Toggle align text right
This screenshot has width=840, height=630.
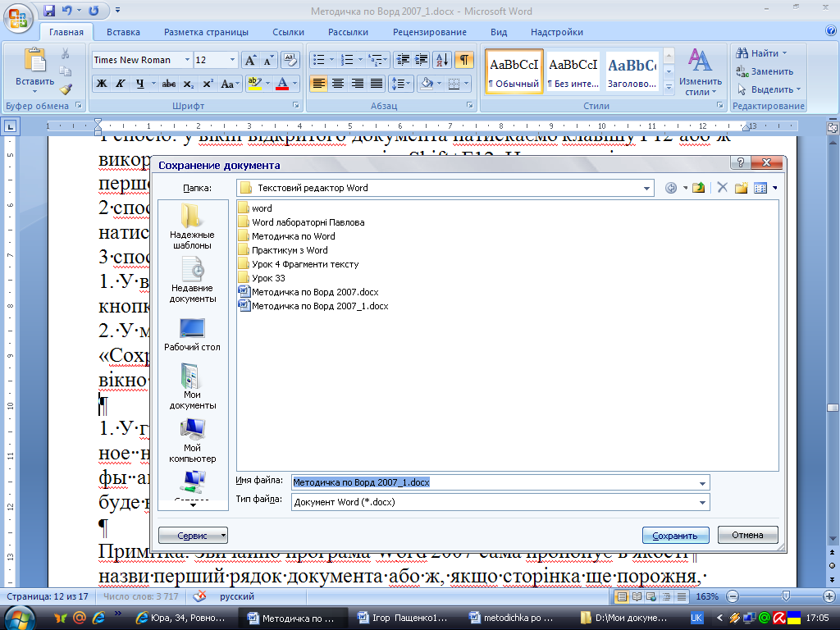click(358, 84)
